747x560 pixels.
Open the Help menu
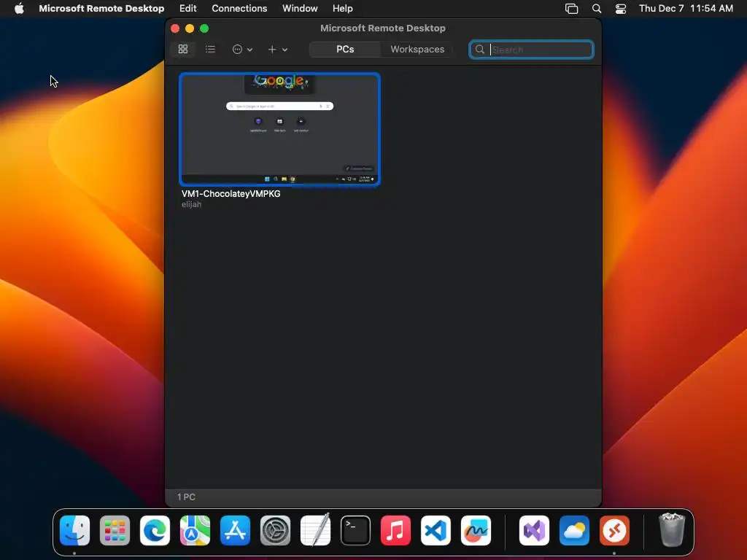pyautogui.click(x=343, y=8)
